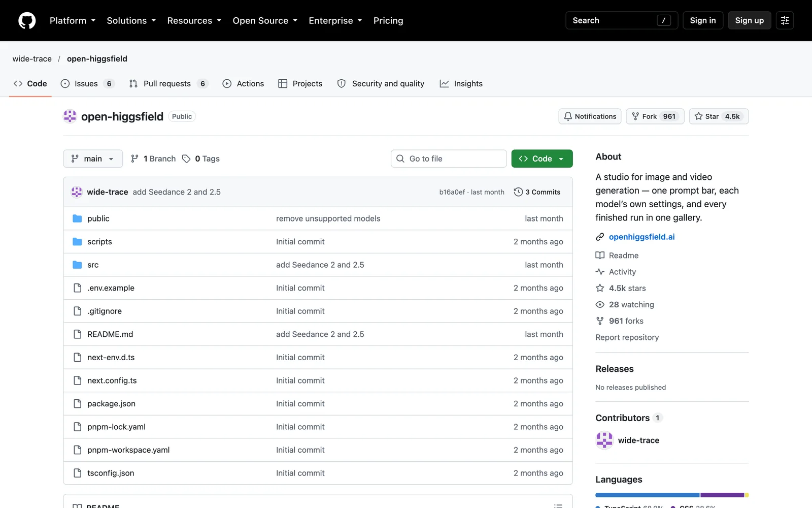Open the main branch selector dropdown

(x=93, y=158)
